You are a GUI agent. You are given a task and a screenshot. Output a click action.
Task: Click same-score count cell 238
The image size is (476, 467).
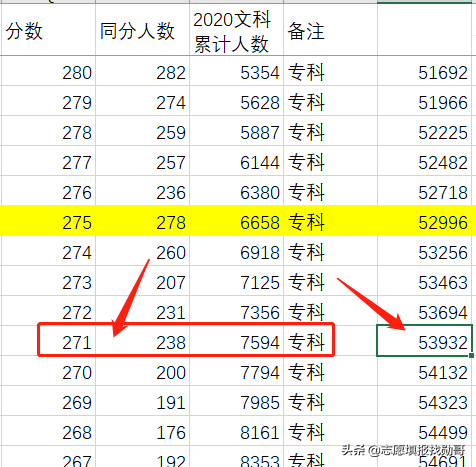coord(142,340)
